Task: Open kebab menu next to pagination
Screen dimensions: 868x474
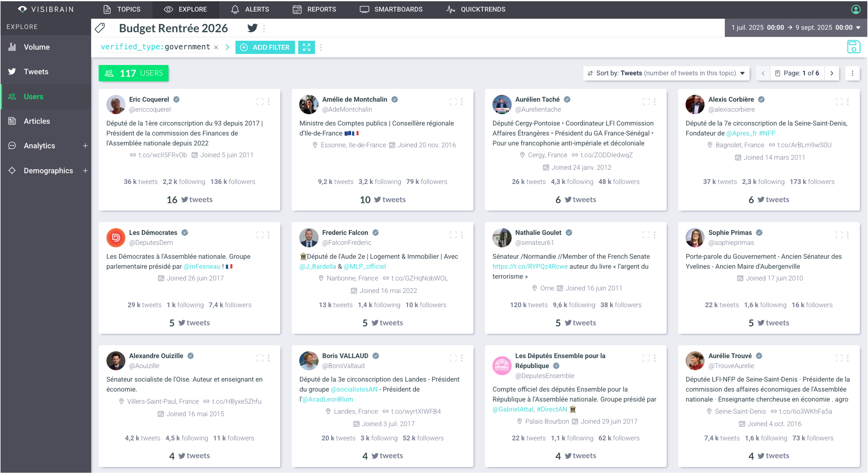Action: (852, 73)
